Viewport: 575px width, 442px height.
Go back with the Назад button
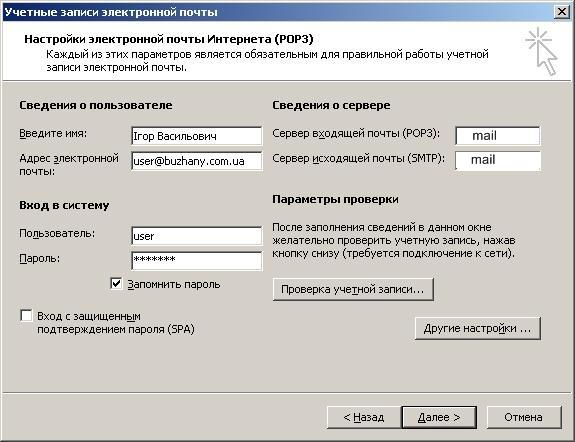364,417
